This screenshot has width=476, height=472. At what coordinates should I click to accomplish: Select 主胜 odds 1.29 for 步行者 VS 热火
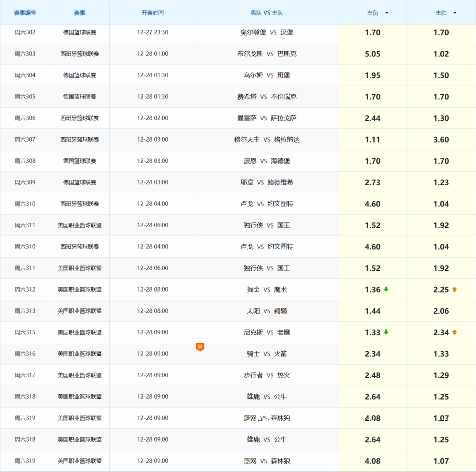441,375
